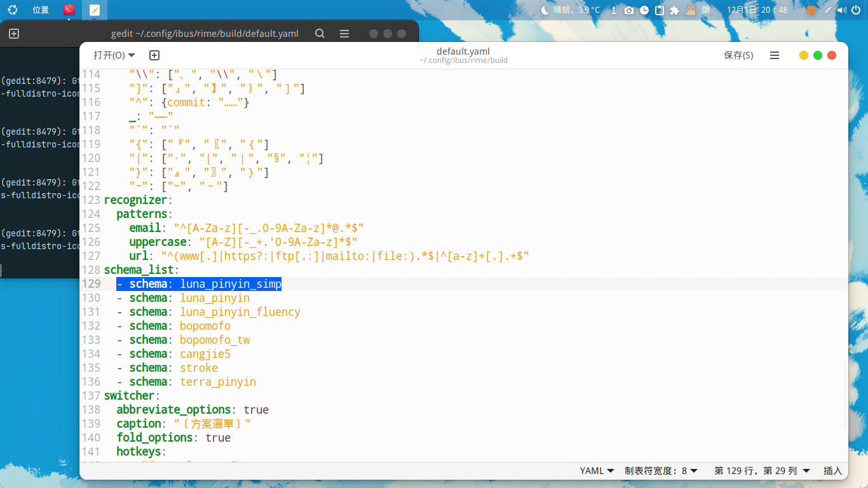Open search in the terminal window

tap(320, 34)
